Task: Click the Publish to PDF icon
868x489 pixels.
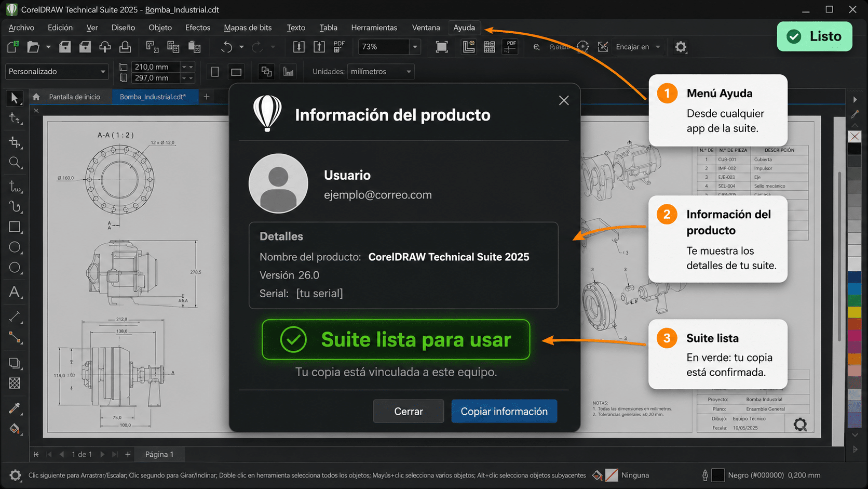Action: tap(339, 47)
